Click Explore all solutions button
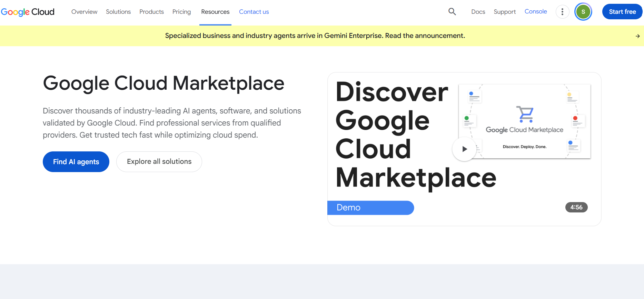This screenshot has height=299, width=644. 159,162
